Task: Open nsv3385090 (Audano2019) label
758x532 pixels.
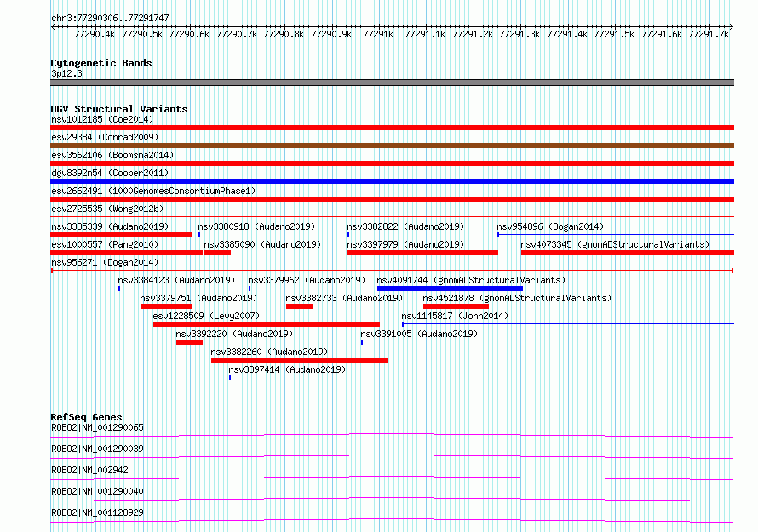Action: [x=262, y=244]
